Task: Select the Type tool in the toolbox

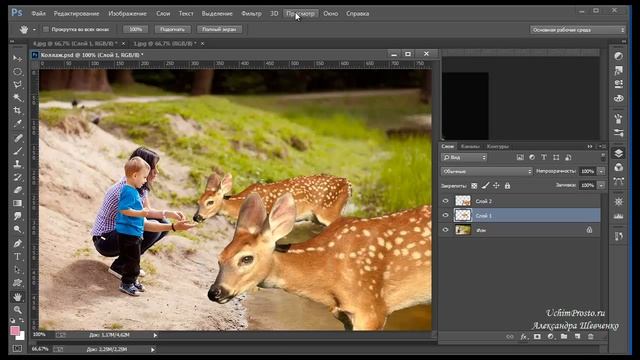Action: click(17, 256)
